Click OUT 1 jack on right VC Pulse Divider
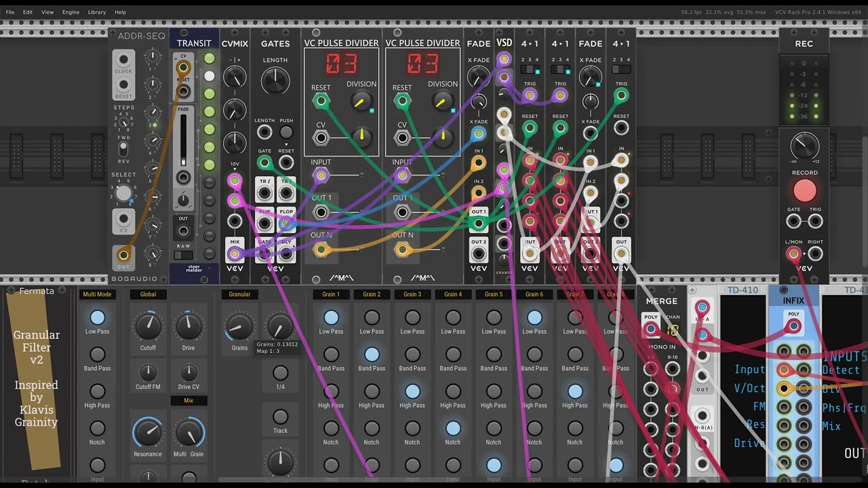868x488 pixels. pos(402,212)
